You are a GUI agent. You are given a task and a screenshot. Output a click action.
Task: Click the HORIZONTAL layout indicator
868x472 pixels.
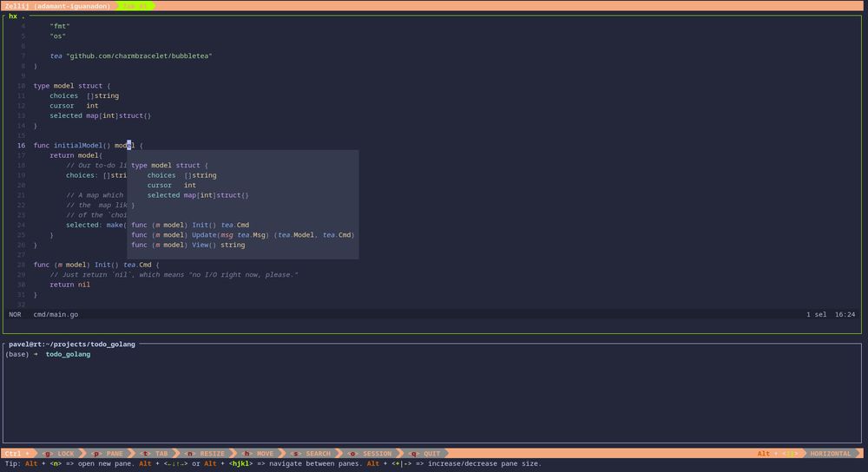(x=831, y=453)
